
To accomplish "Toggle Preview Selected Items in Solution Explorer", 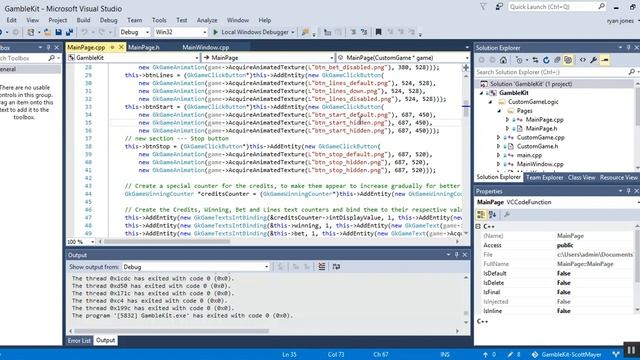I will 605,60.
